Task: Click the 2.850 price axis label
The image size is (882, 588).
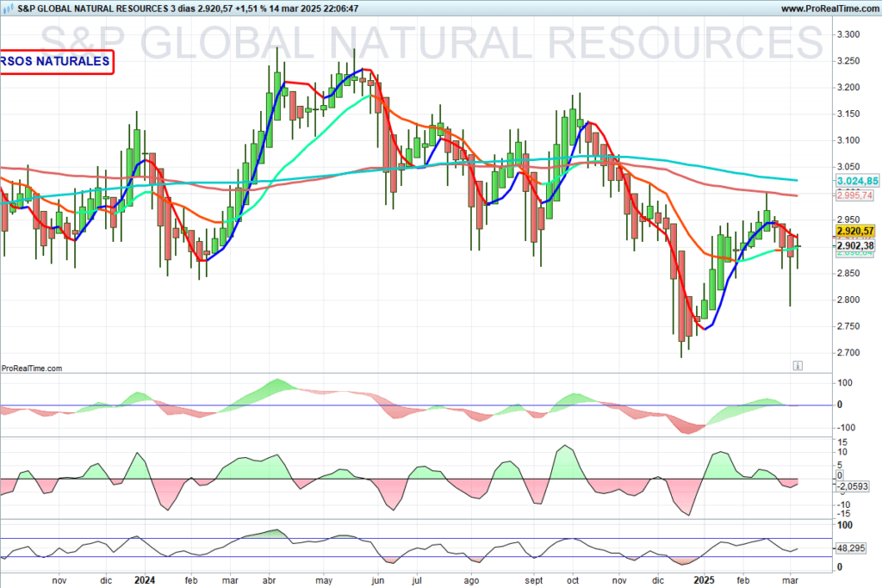Action: click(848, 273)
